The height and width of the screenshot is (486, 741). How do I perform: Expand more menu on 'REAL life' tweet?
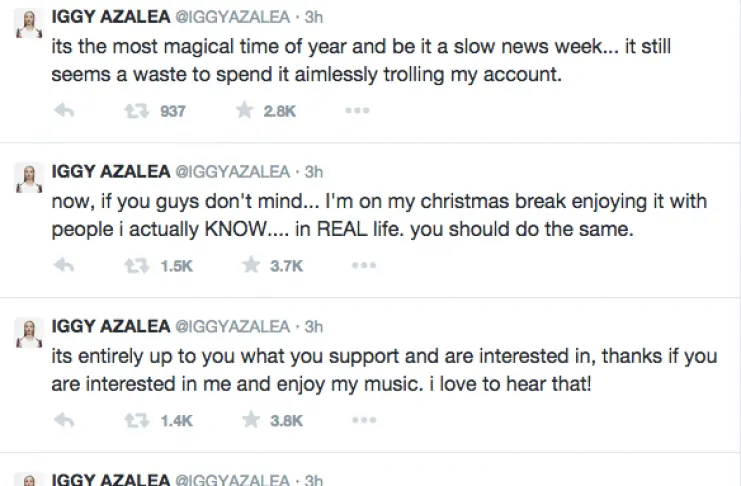point(364,266)
